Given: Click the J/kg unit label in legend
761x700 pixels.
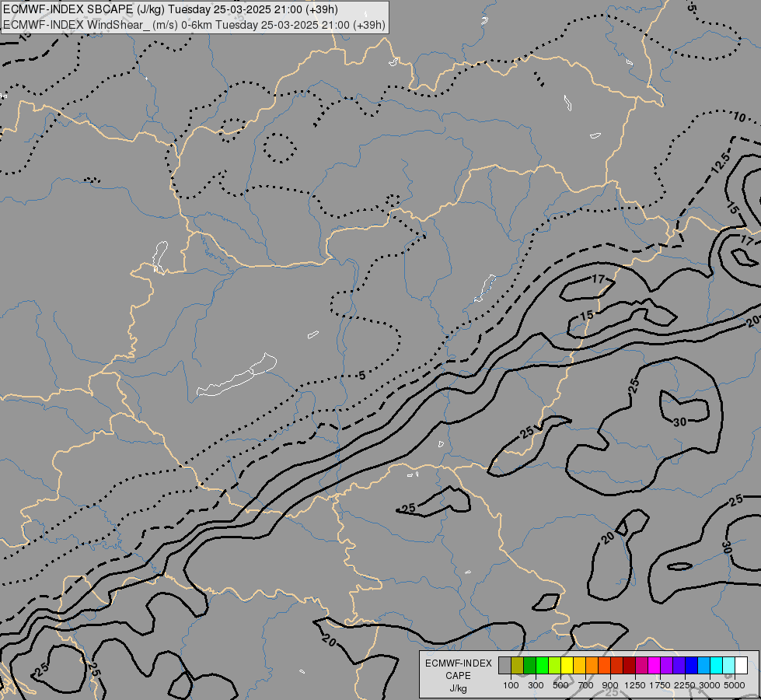Looking at the screenshot, I should coord(458,689).
